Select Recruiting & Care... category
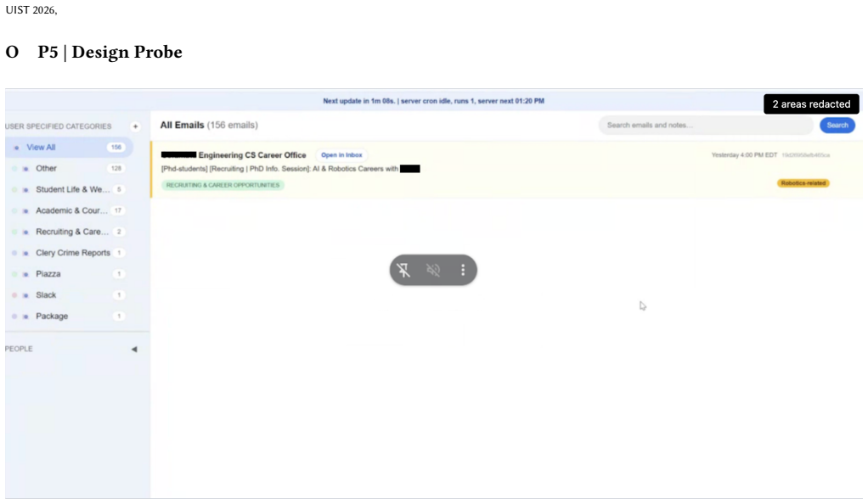868x504 pixels. (x=69, y=232)
